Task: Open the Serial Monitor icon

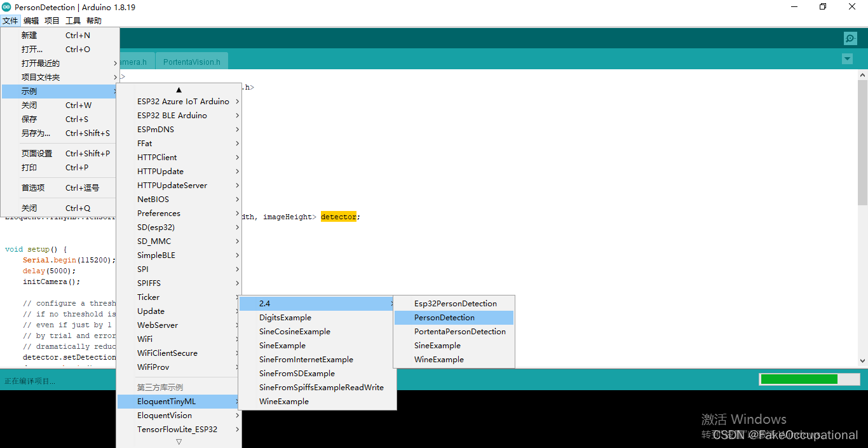Action: [x=850, y=38]
